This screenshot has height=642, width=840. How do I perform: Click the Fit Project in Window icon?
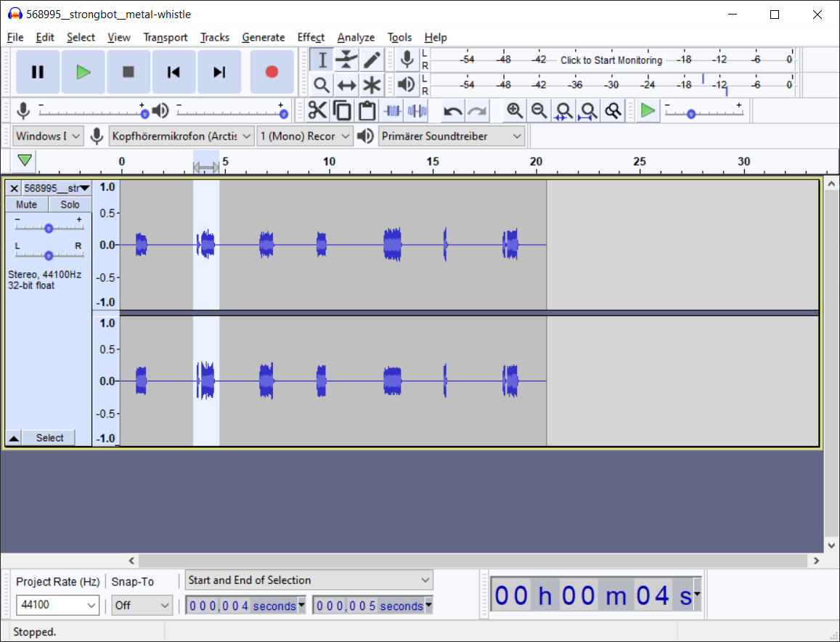pyautogui.click(x=588, y=110)
